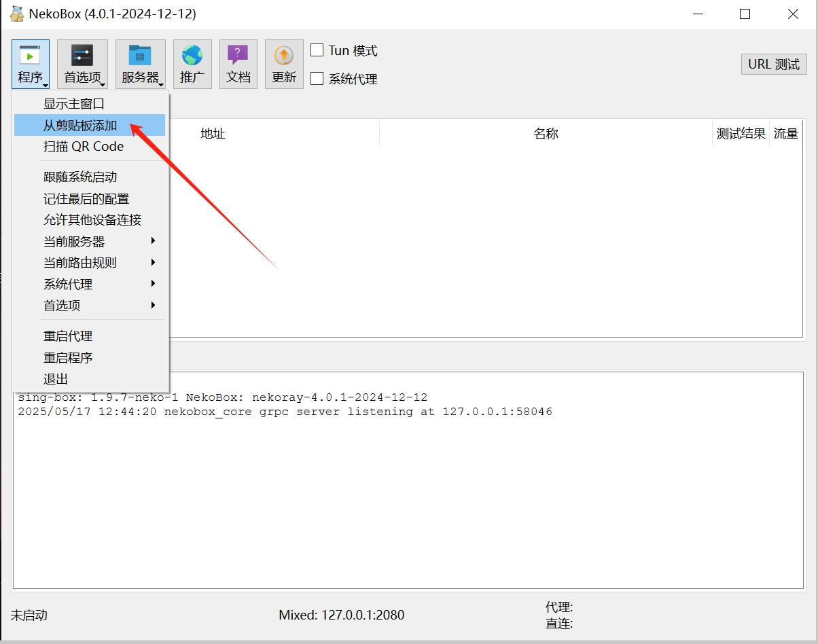
Task: Click the 直连: status label
Action: [559, 624]
